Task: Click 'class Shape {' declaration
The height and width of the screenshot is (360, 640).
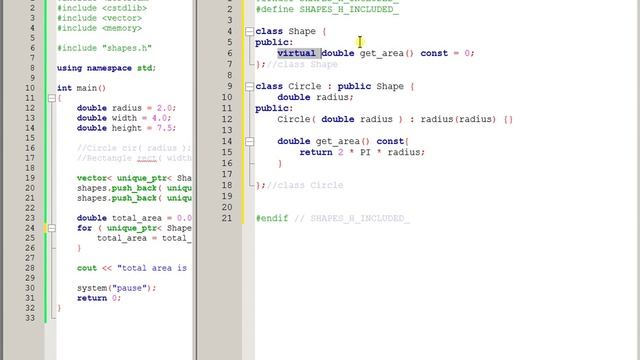Action: pyautogui.click(x=291, y=31)
